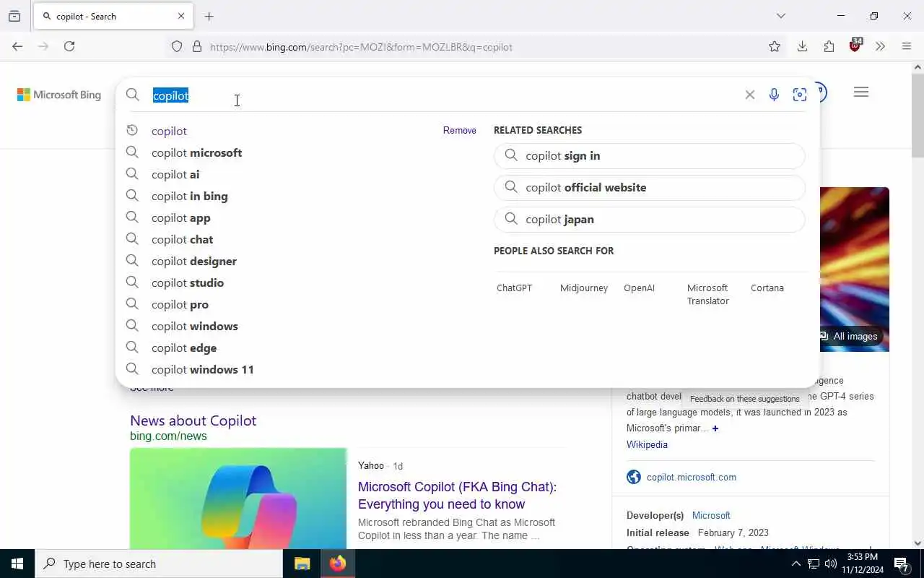Open the Copilot logo news thumbnail

click(x=238, y=499)
